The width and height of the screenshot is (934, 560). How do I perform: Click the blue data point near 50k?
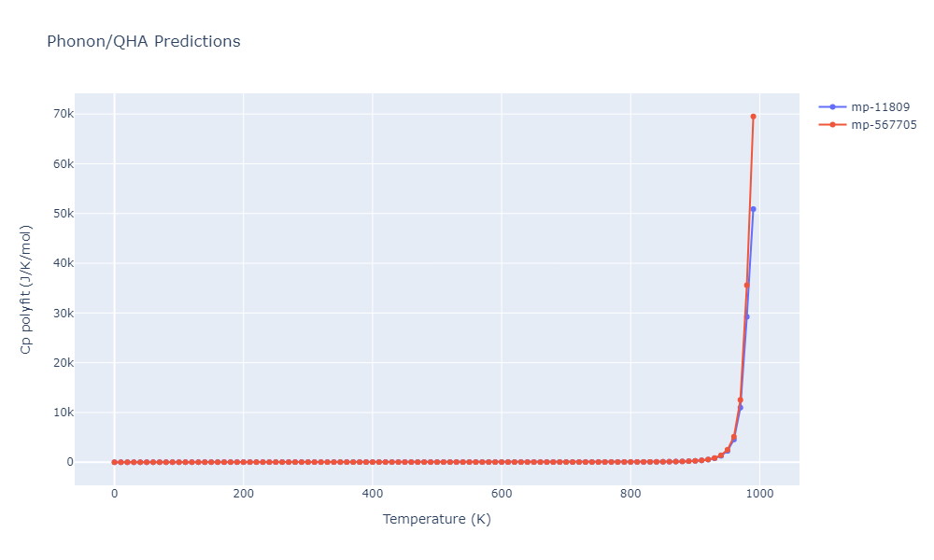tap(754, 209)
